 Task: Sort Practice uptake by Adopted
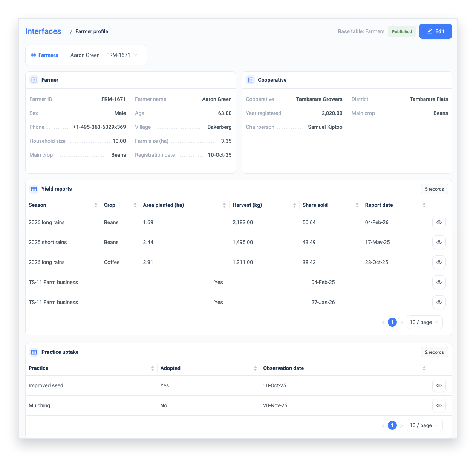click(x=255, y=368)
